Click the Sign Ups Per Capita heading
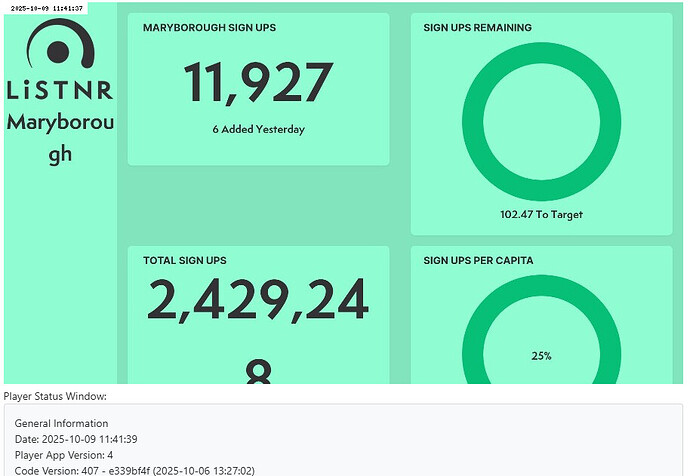This screenshot has width=690, height=476. (x=478, y=261)
